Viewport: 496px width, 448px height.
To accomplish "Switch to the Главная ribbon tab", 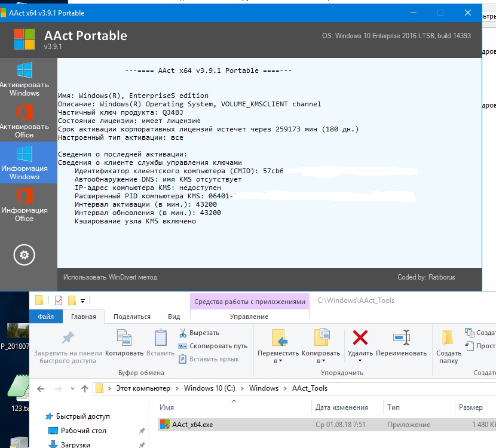I will pos(84,317).
